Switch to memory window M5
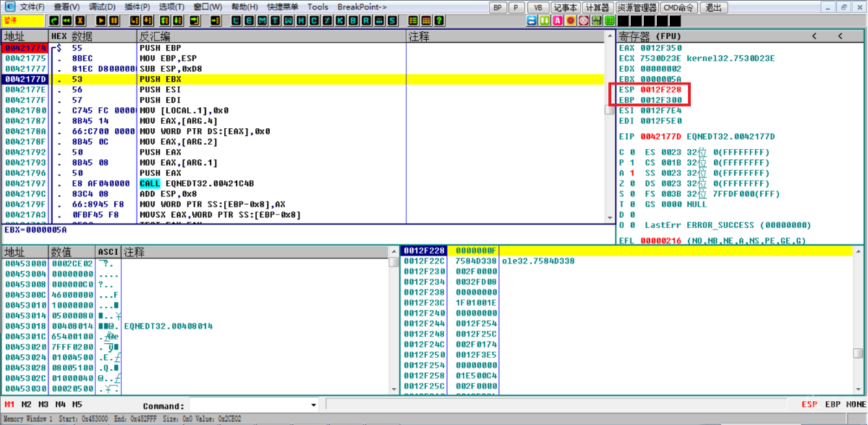Image resolution: width=868 pixels, height=425 pixels. coord(77,405)
